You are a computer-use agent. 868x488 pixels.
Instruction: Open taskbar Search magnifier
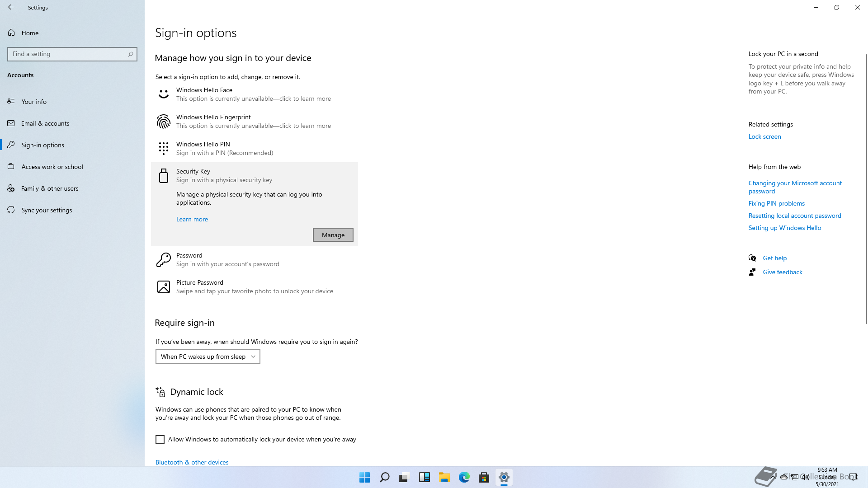pyautogui.click(x=384, y=477)
